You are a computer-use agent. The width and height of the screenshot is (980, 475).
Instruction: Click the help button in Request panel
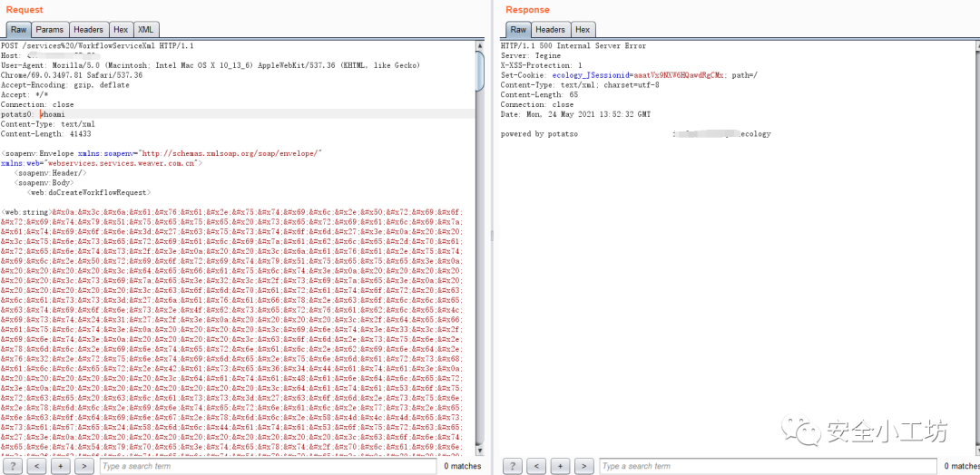coord(14,466)
